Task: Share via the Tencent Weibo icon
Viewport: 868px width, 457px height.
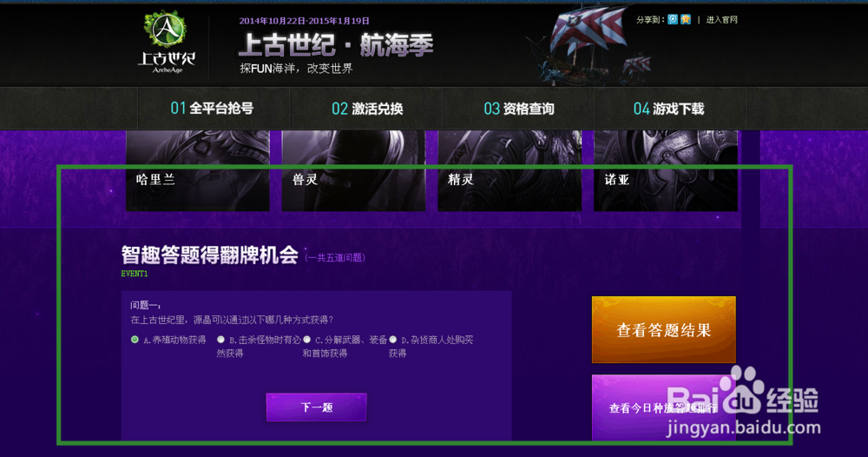Action: [673, 19]
